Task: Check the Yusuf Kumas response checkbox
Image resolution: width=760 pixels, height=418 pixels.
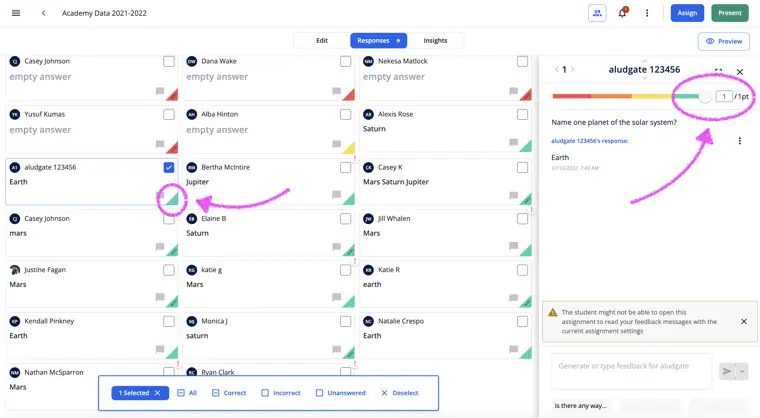Action: pos(169,114)
